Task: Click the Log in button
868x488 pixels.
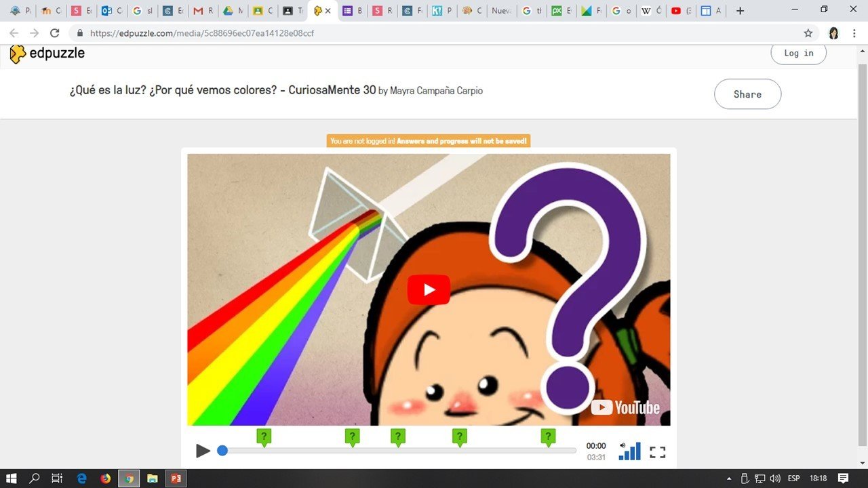Action: coord(798,53)
